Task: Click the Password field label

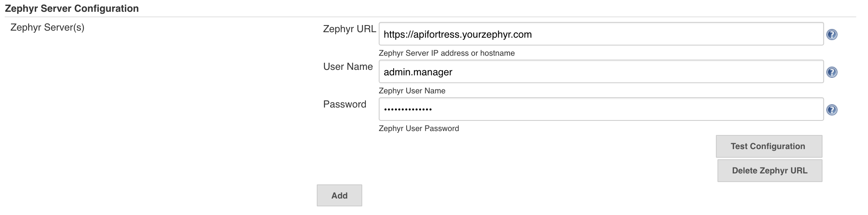Action: pos(345,104)
